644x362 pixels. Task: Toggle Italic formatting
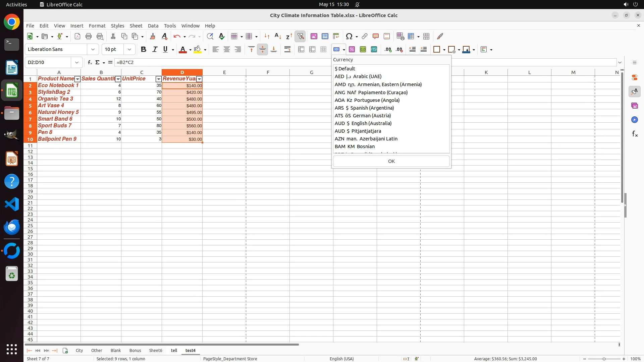coord(155,49)
